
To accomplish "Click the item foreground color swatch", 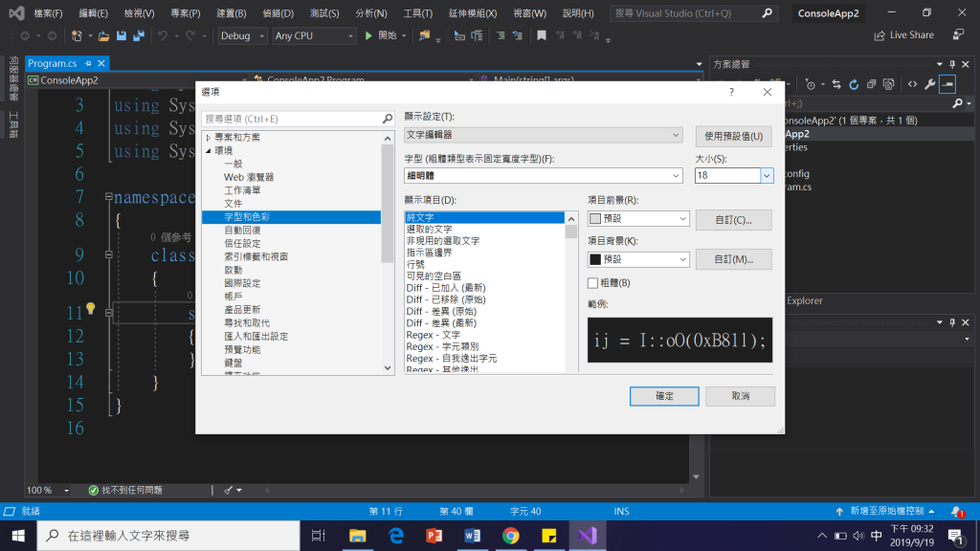I will (x=595, y=219).
